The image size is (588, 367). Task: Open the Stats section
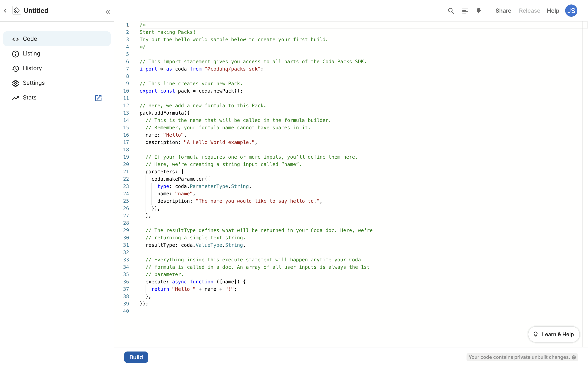(30, 98)
